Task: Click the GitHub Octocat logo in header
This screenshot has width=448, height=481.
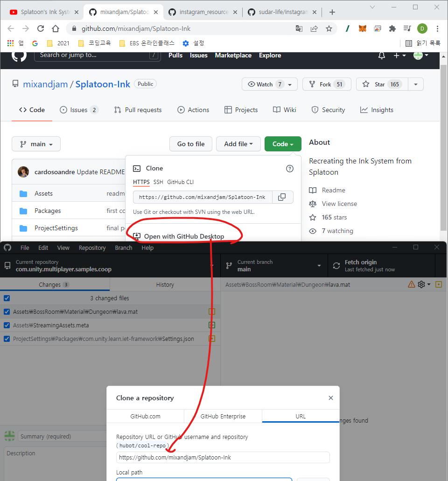Action: [19, 56]
